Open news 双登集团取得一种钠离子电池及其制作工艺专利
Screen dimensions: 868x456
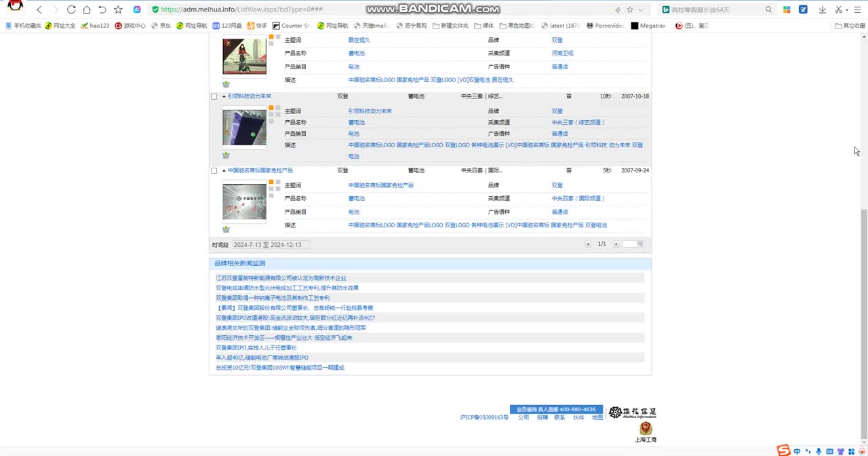click(x=273, y=298)
